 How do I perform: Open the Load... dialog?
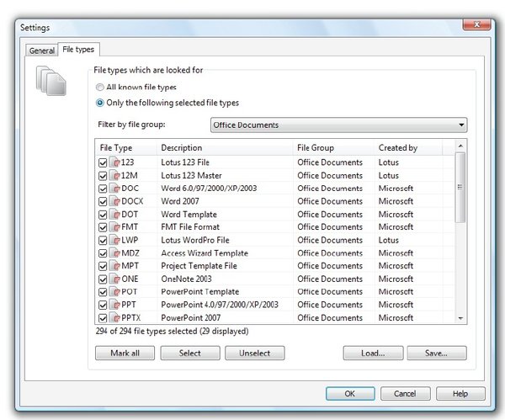373,354
